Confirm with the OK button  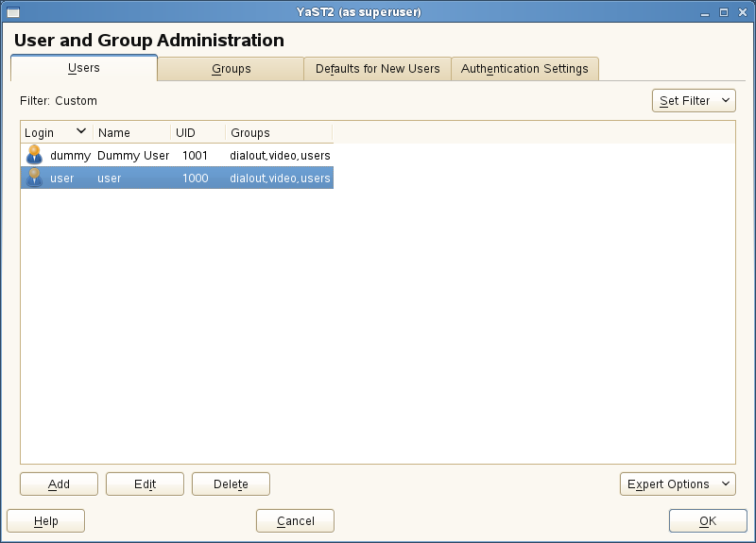[x=708, y=521]
